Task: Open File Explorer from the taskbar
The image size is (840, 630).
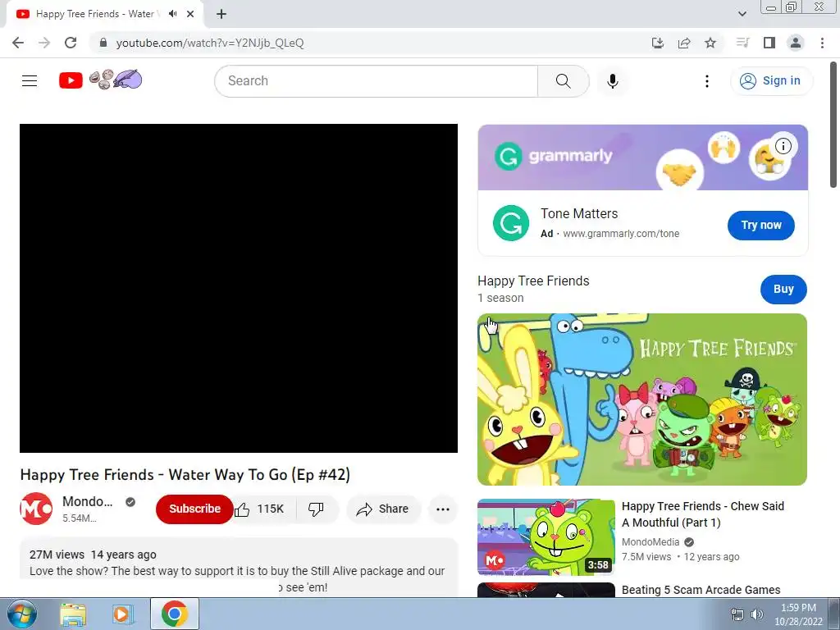Action: click(73, 614)
